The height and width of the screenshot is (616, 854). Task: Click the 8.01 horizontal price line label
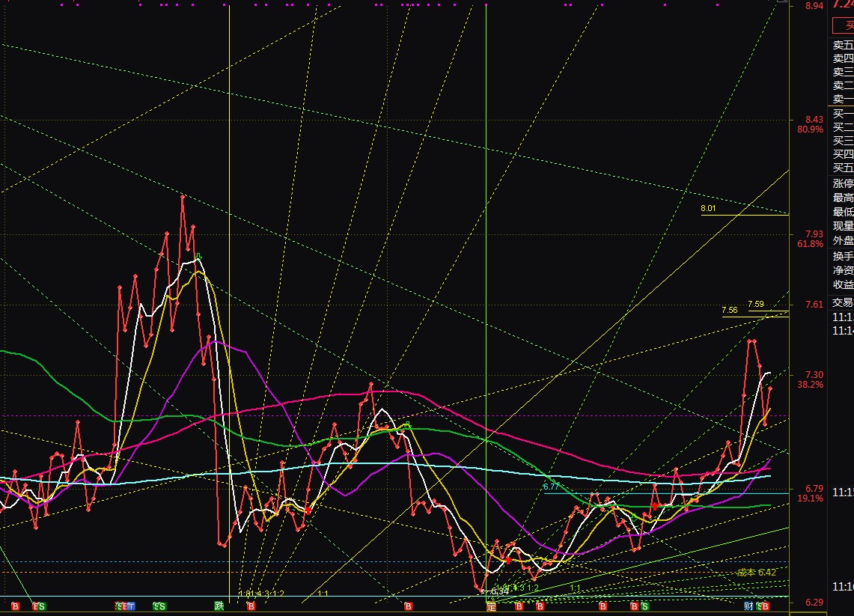708,208
